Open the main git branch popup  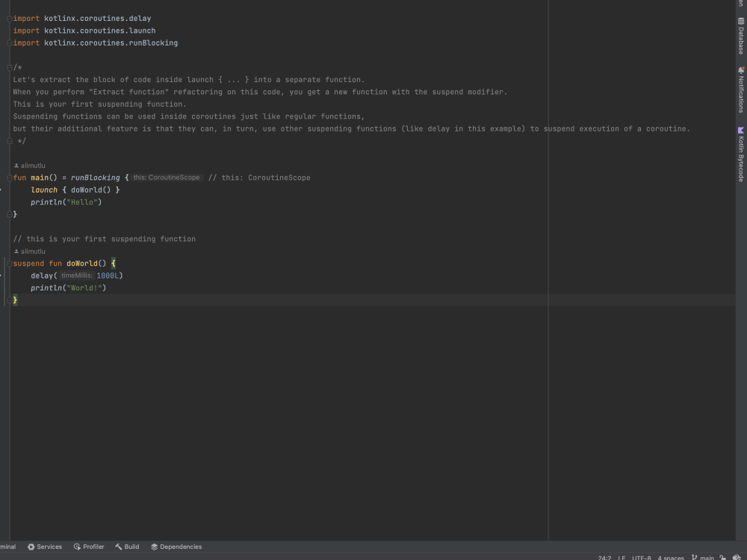pyautogui.click(x=703, y=558)
